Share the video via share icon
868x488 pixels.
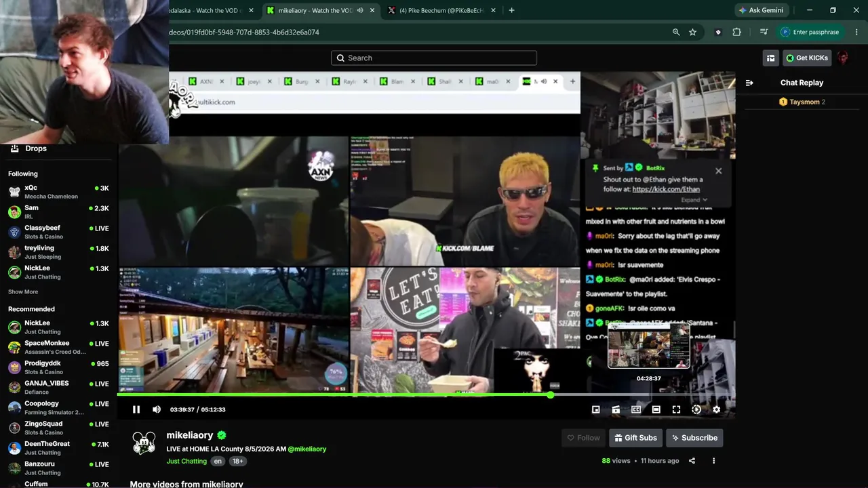692,461
